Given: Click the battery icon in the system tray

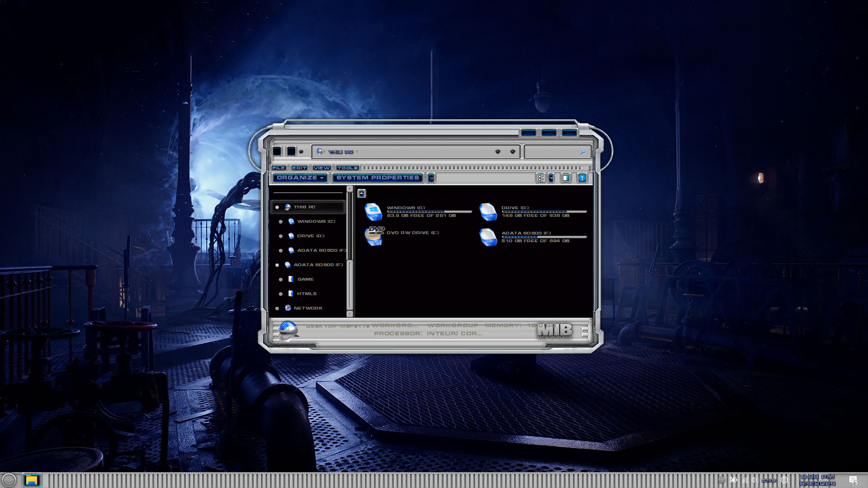Looking at the screenshot, I should [x=734, y=480].
